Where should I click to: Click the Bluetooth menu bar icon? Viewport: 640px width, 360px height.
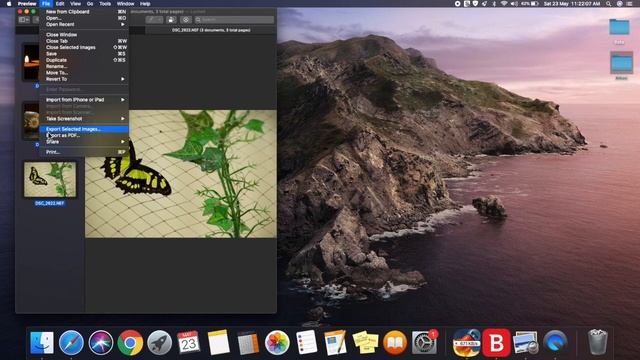(493, 4)
